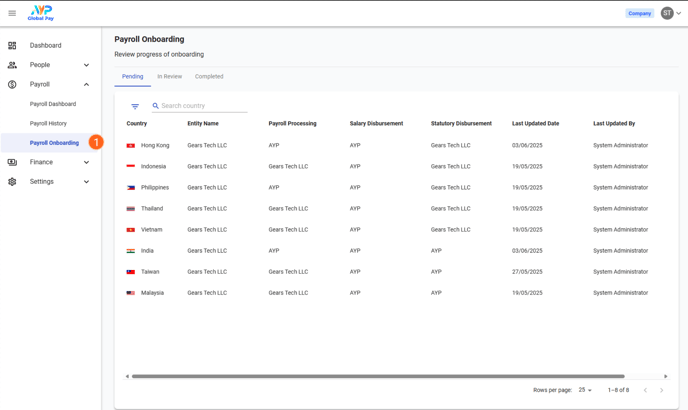Click the 1–8 of 8 pagination text
The image size is (688, 410).
click(x=618, y=390)
